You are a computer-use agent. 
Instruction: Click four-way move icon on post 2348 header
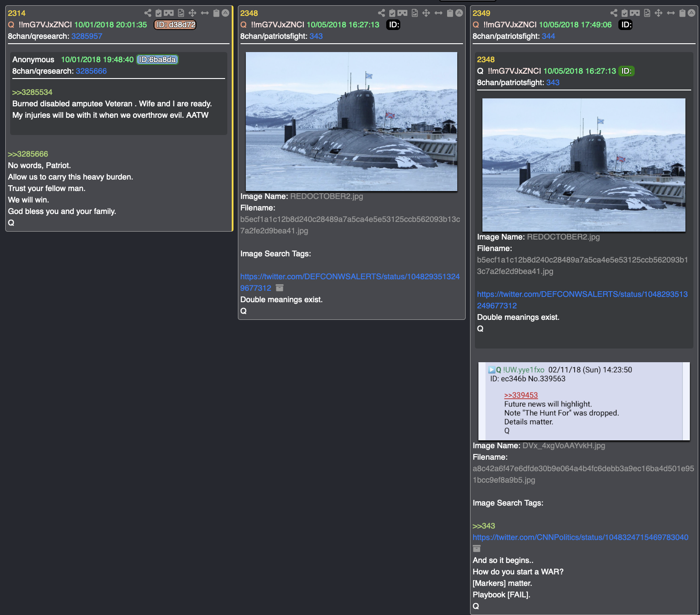coord(426,13)
